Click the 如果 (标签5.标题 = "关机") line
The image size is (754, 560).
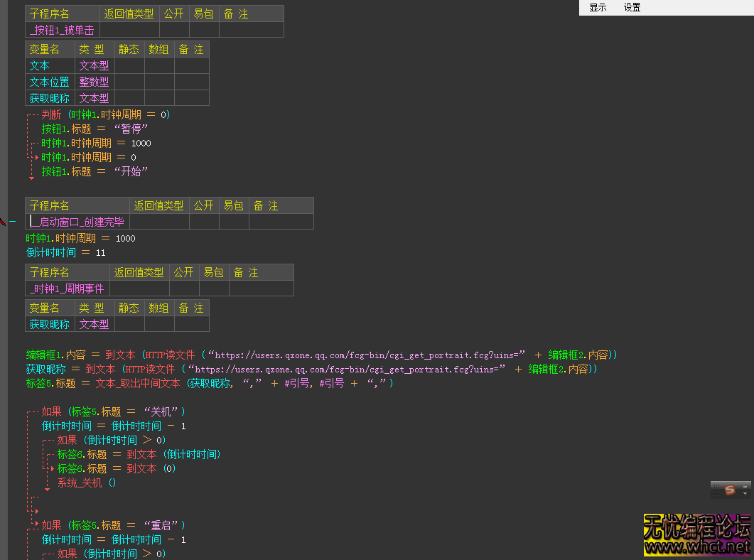pos(114,411)
